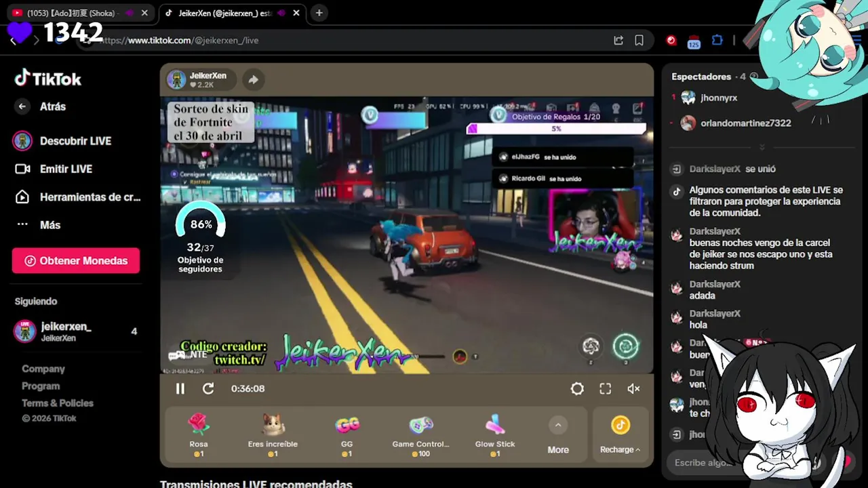The height and width of the screenshot is (488, 868).
Task: Open a new browser tab
Action: coord(319,13)
